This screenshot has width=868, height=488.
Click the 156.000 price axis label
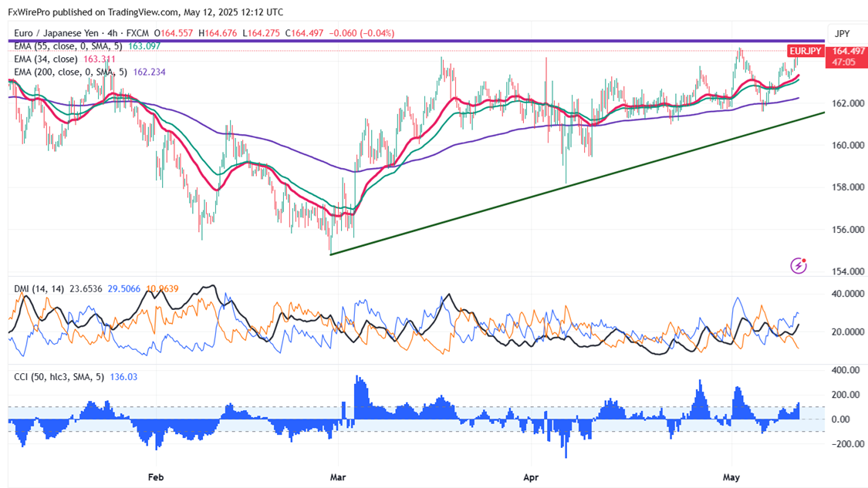click(x=848, y=229)
